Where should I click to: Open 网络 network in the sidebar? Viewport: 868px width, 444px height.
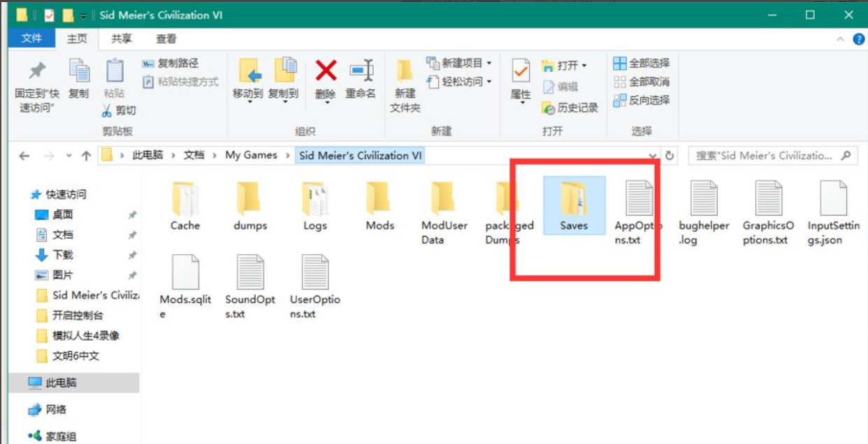pos(57,410)
